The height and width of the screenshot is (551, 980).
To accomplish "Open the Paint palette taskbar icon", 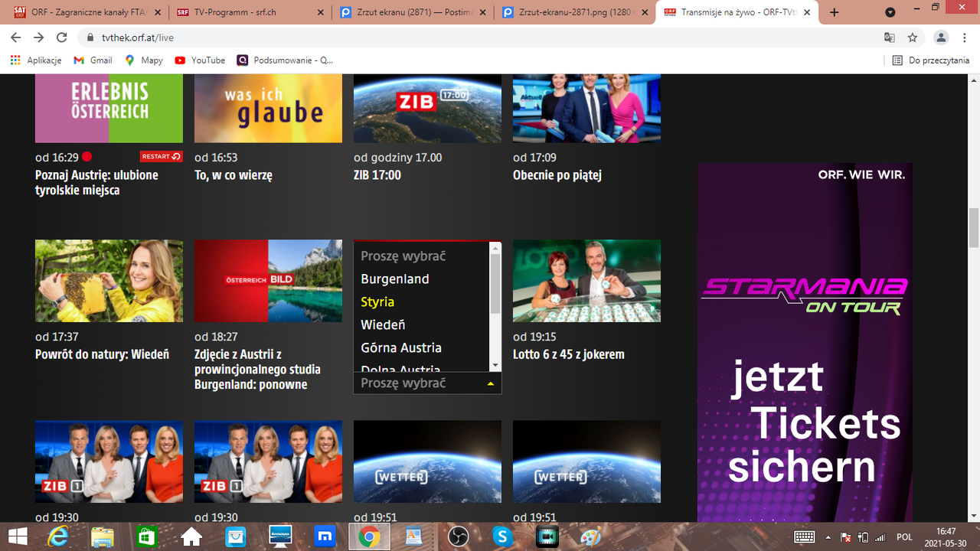I will pyautogui.click(x=591, y=536).
